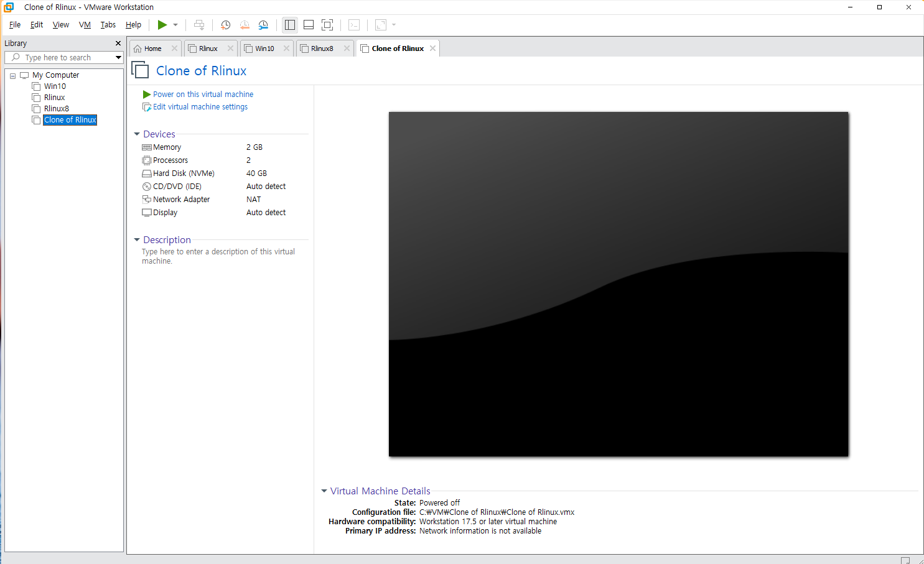The height and width of the screenshot is (564, 924).
Task: Enter full screen mode icon
Action: click(x=327, y=25)
